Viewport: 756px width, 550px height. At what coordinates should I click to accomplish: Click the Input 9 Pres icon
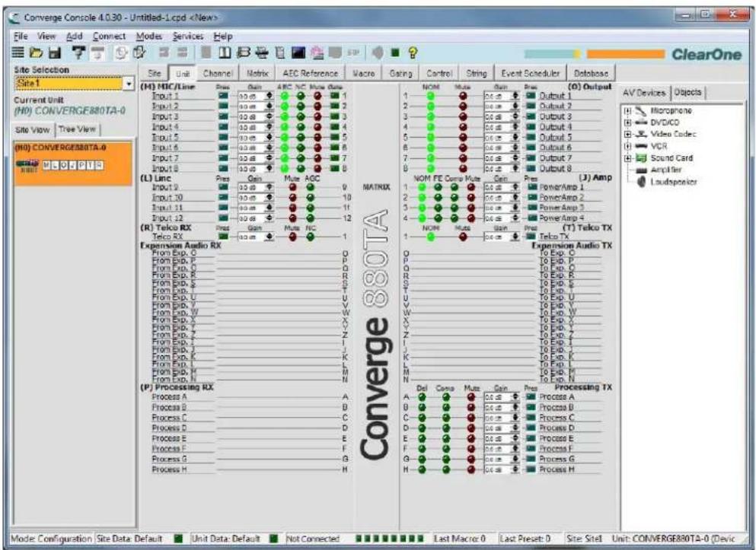coord(223,187)
